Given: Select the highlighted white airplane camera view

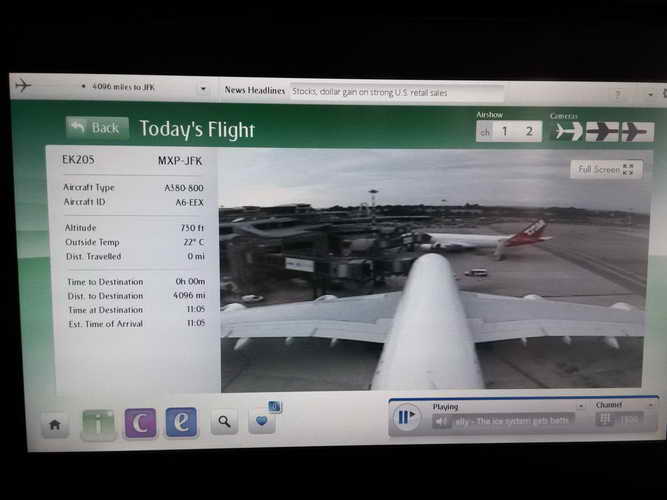Looking at the screenshot, I should click(x=567, y=131).
